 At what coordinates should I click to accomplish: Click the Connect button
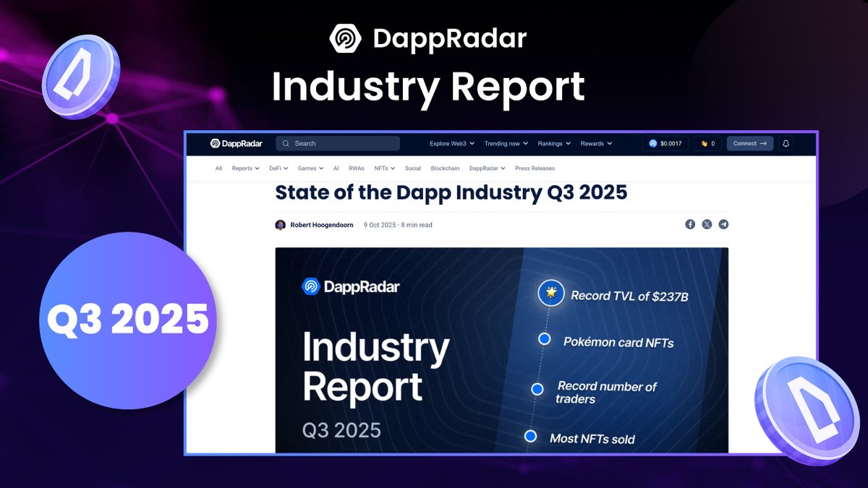point(750,143)
